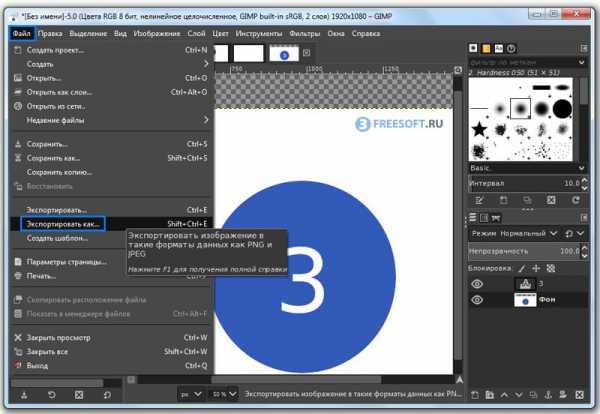Screen dimensions: 600x414
Task: Click the Интервал spacing stepper arrows
Action: [584, 183]
